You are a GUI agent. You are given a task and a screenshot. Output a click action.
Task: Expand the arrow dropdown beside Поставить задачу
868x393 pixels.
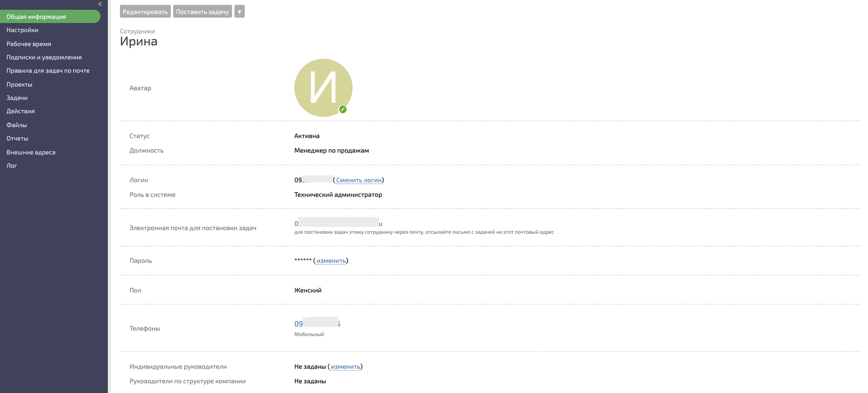click(239, 12)
